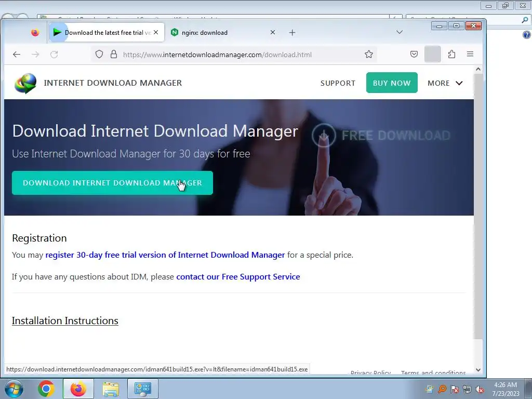Image resolution: width=532 pixels, height=399 pixels.
Task: Open the contact our Free Support Service link
Action: pyautogui.click(x=238, y=277)
